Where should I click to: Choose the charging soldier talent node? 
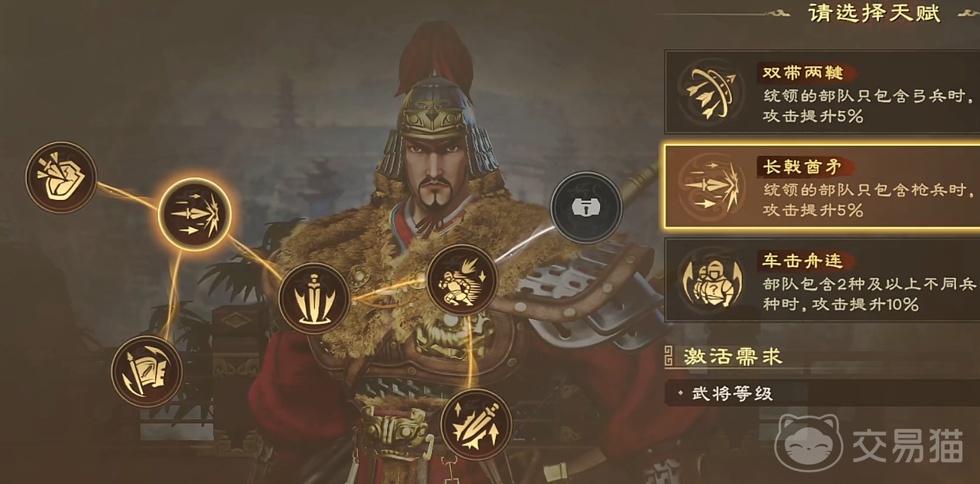462,281
